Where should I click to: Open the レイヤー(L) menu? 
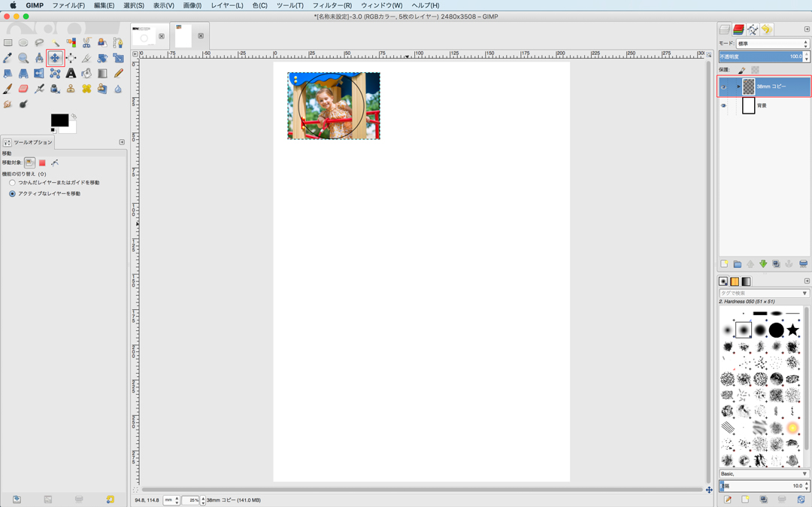pos(226,5)
